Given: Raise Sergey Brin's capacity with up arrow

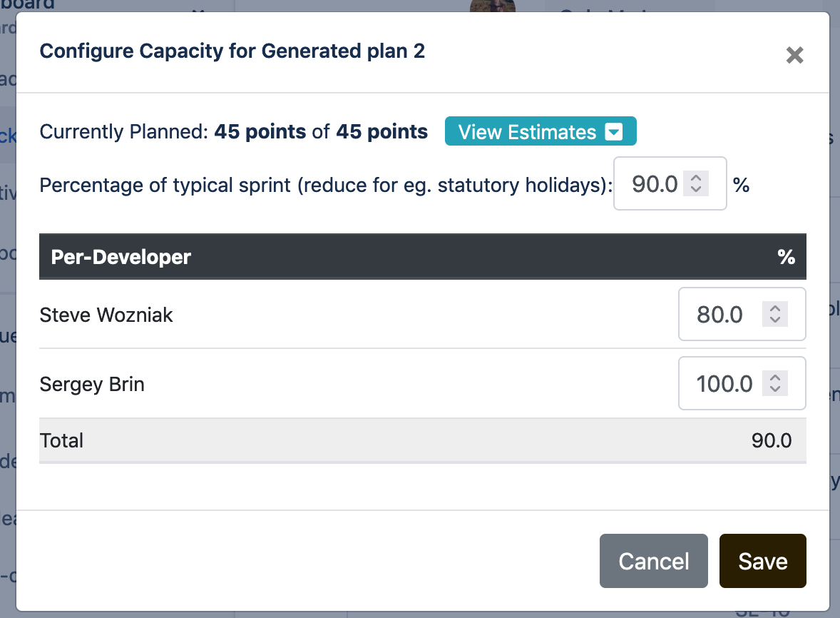Looking at the screenshot, I should [x=775, y=378].
